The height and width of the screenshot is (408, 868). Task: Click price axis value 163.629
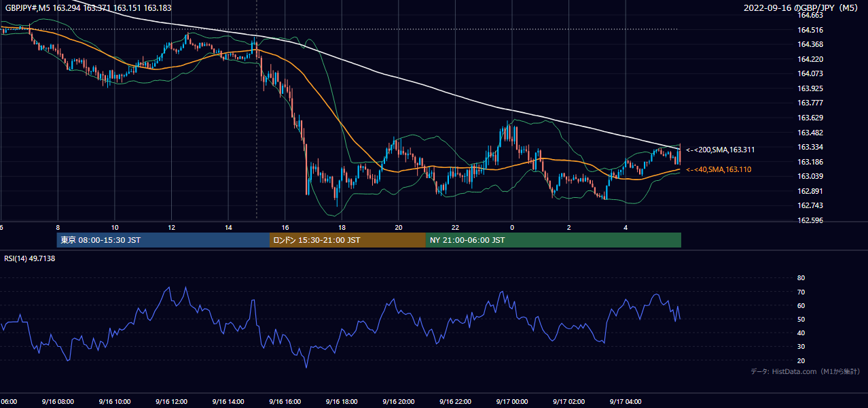[810, 118]
